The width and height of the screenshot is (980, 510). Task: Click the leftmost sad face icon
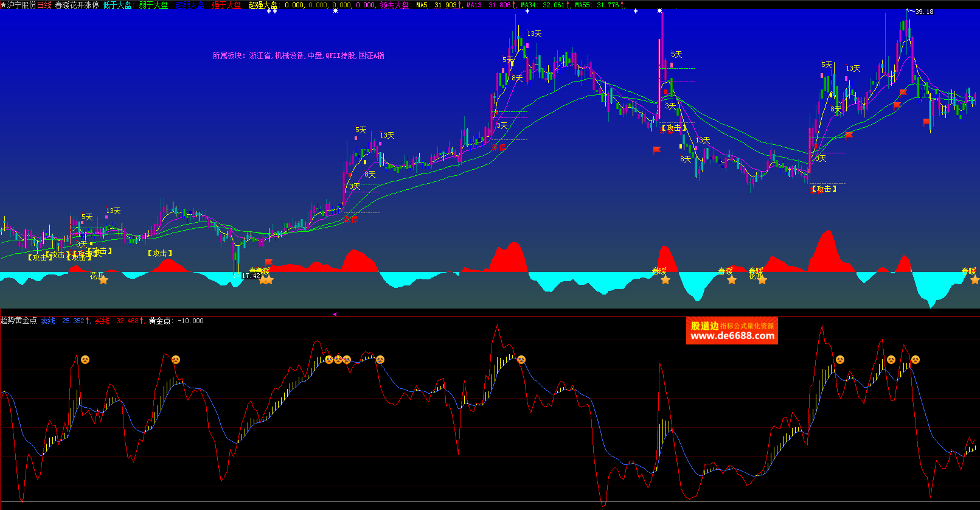pyautogui.click(x=85, y=360)
